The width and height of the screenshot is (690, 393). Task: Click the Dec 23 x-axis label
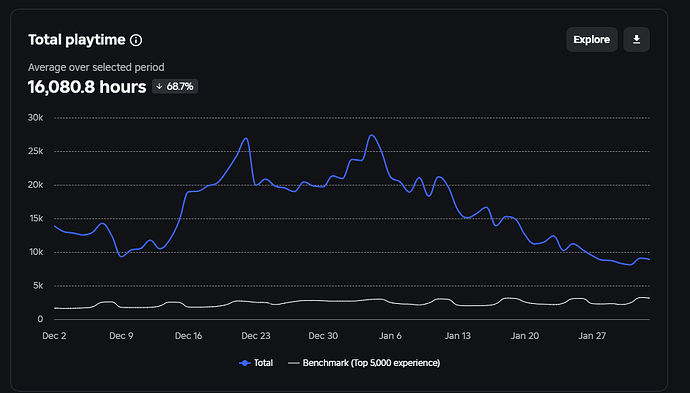click(256, 336)
